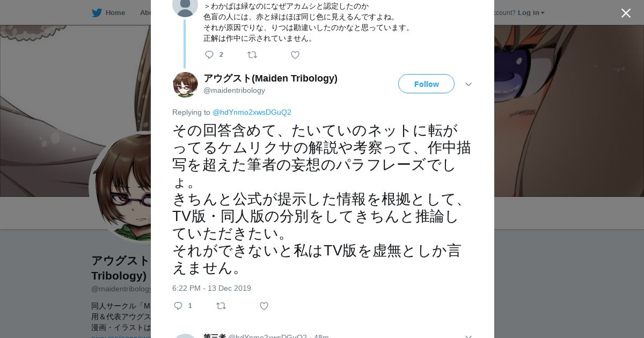644x338 pixels.
Task: Click the Twitter bird Home icon
Action: point(97,13)
